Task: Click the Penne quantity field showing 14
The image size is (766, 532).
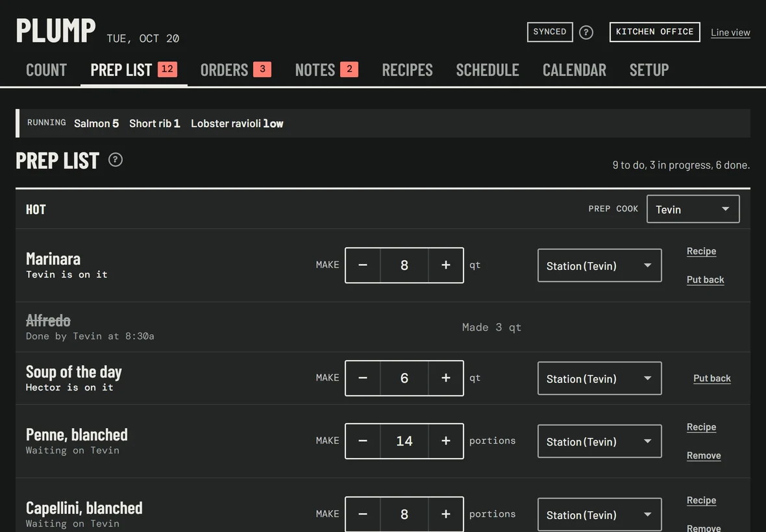Action: point(404,441)
